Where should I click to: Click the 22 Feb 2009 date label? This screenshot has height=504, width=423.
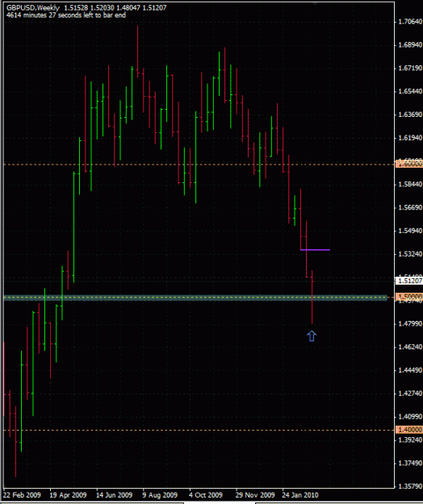click(x=22, y=495)
